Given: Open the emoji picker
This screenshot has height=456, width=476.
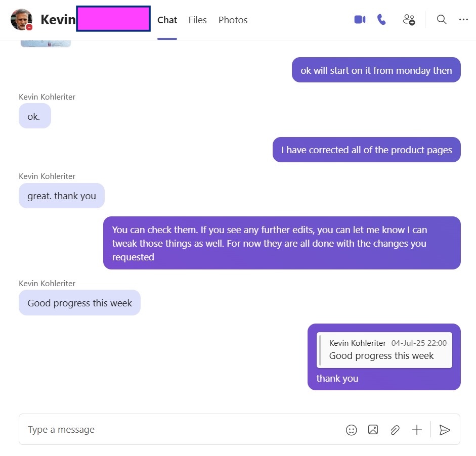Looking at the screenshot, I should tap(351, 430).
